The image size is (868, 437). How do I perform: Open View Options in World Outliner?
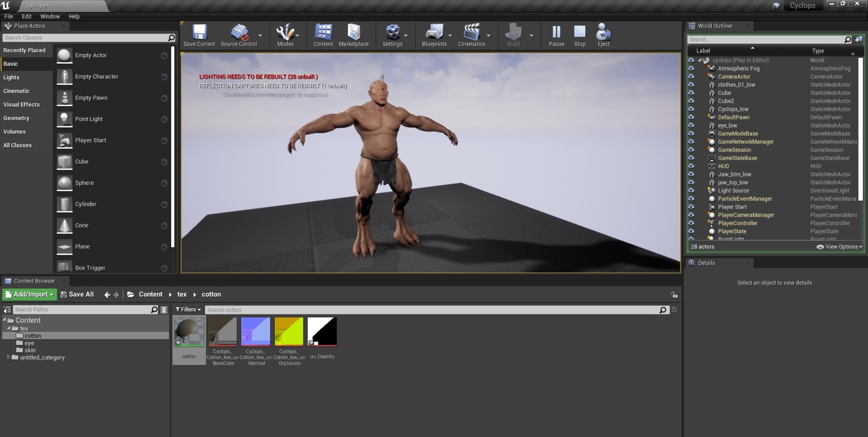click(839, 247)
